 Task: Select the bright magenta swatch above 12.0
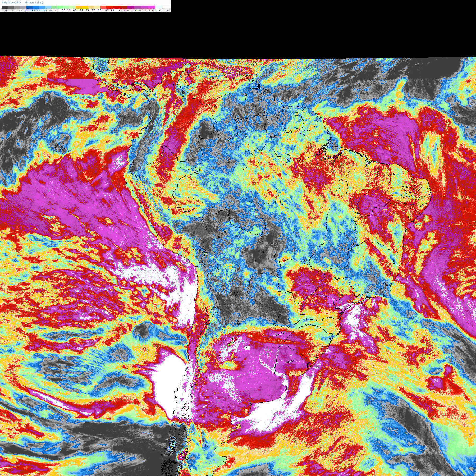152,7
